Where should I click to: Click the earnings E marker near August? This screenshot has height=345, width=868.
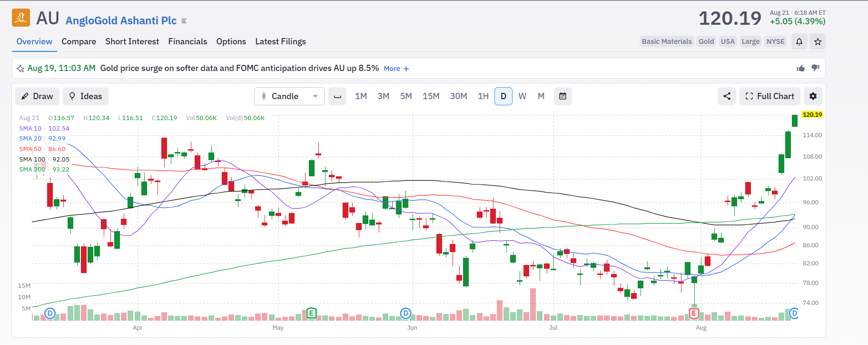pyautogui.click(x=694, y=313)
